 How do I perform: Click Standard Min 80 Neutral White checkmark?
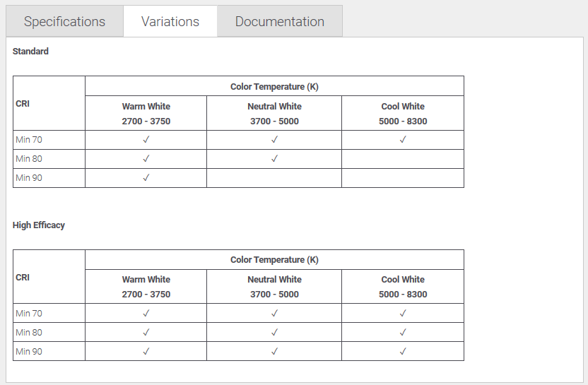click(274, 159)
